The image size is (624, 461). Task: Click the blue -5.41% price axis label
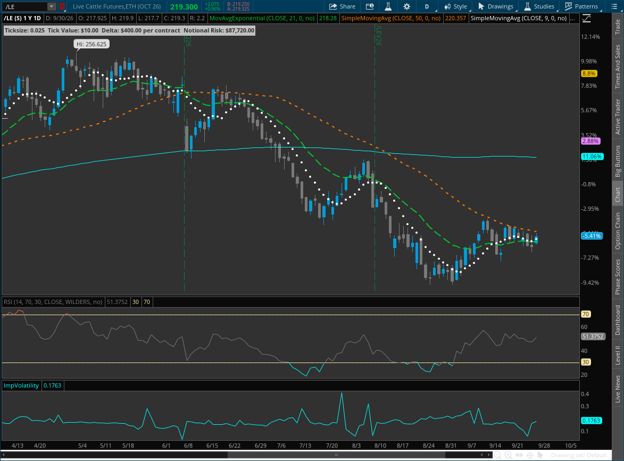592,236
